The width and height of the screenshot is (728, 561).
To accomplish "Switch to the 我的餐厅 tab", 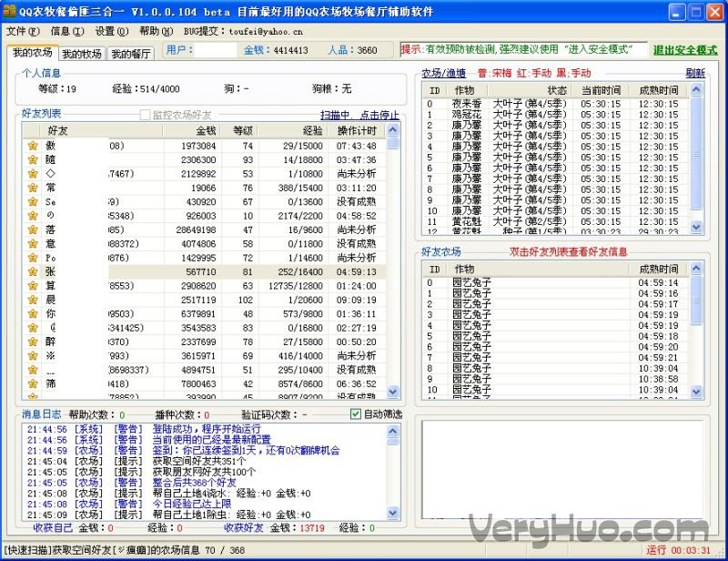I will [131, 54].
